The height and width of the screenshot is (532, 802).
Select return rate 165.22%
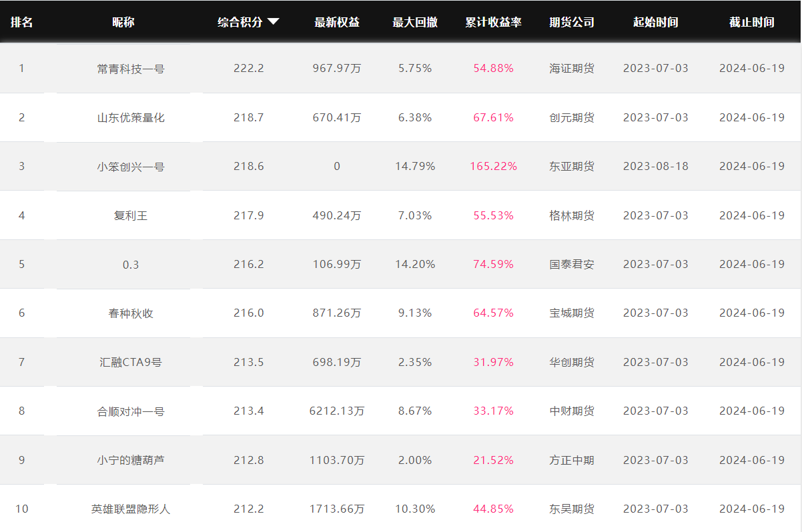(x=494, y=166)
